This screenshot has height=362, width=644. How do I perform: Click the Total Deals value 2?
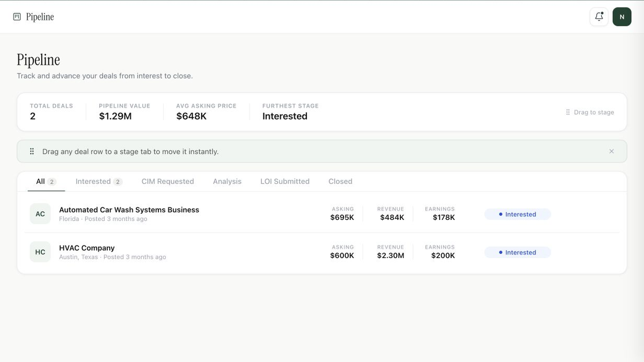click(x=33, y=116)
